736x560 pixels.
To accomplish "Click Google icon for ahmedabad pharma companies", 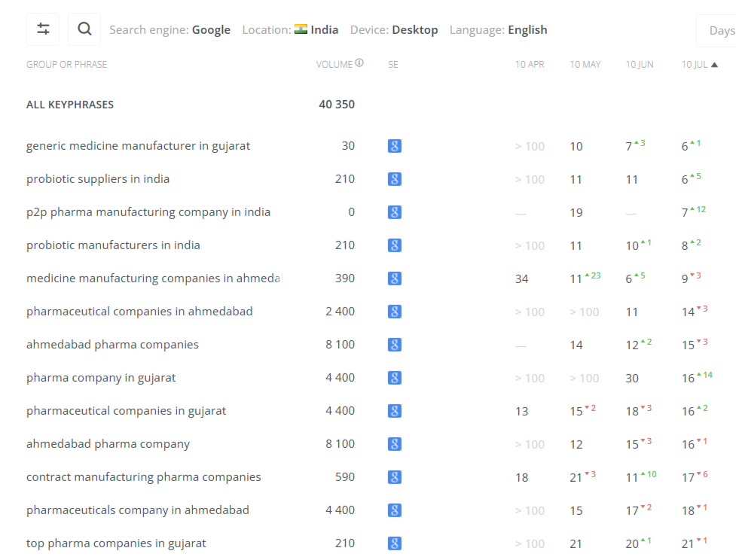I will (394, 345).
